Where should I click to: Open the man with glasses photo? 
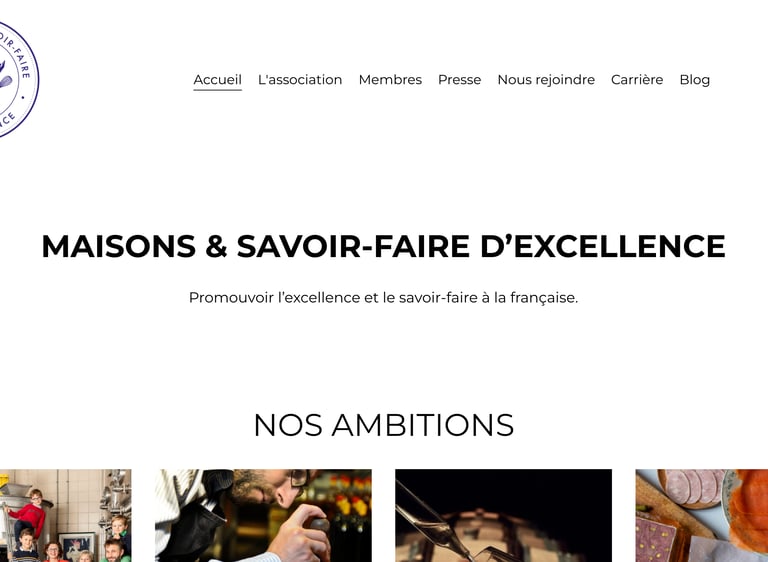click(263, 515)
